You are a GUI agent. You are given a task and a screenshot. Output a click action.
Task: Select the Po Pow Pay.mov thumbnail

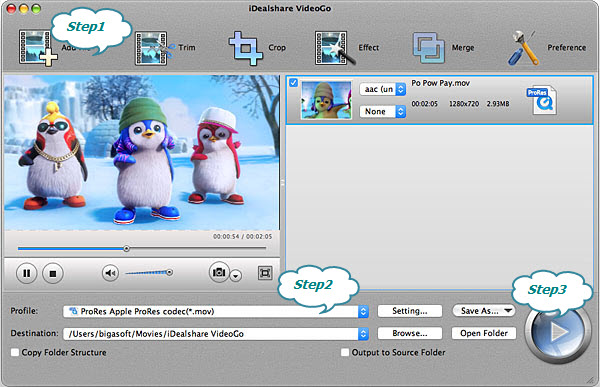pos(326,100)
